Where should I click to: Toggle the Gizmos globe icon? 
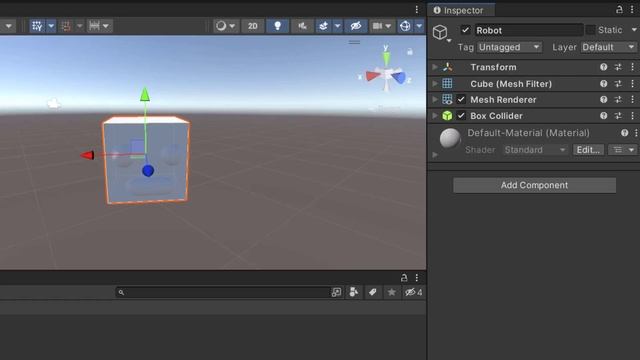click(x=405, y=26)
